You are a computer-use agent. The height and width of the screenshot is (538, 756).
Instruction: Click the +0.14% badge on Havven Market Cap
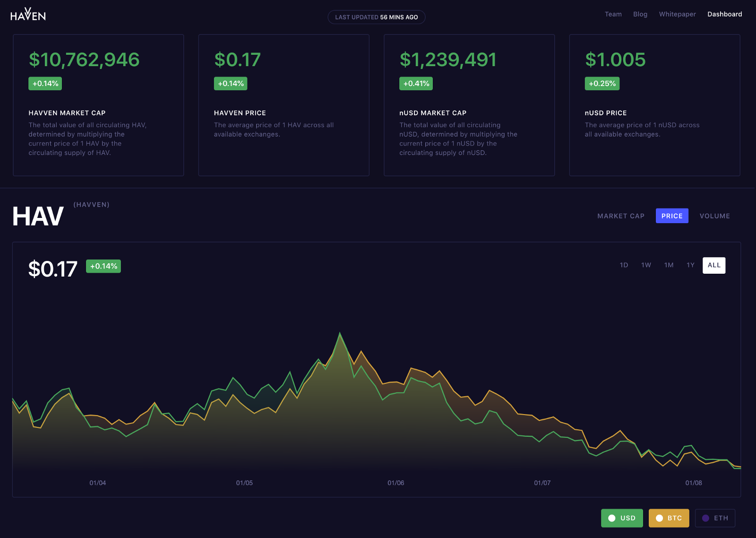(45, 83)
